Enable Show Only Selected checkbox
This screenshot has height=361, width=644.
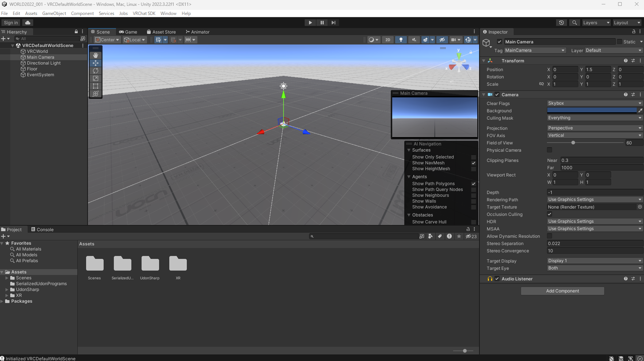coord(474,157)
